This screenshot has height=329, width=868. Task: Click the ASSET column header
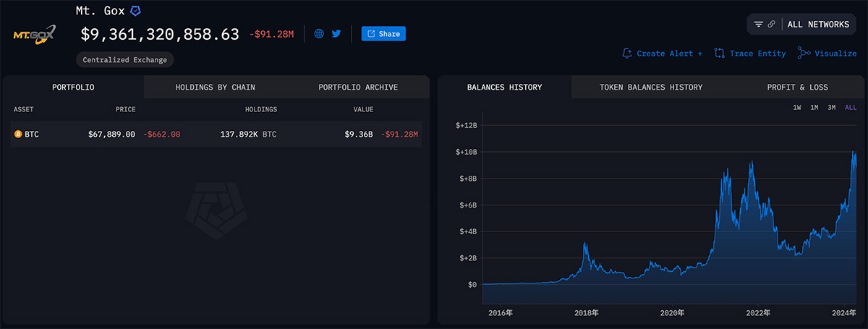(x=24, y=109)
